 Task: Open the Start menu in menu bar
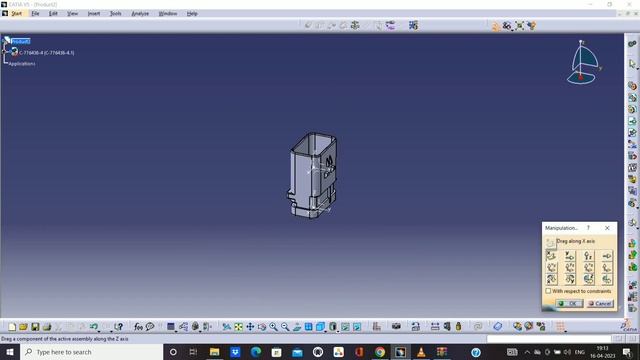pyautogui.click(x=16, y=13)
